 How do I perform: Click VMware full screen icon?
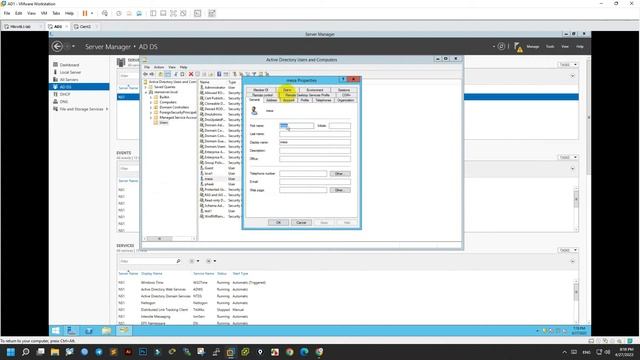173,13
